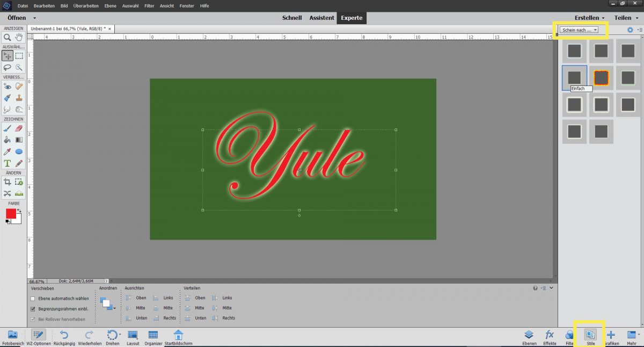The width and height of the screenshot is (644, 347).
Task: Uncheck Begrenzungsrahmen einbl.
Action: (x=33, y=308)
